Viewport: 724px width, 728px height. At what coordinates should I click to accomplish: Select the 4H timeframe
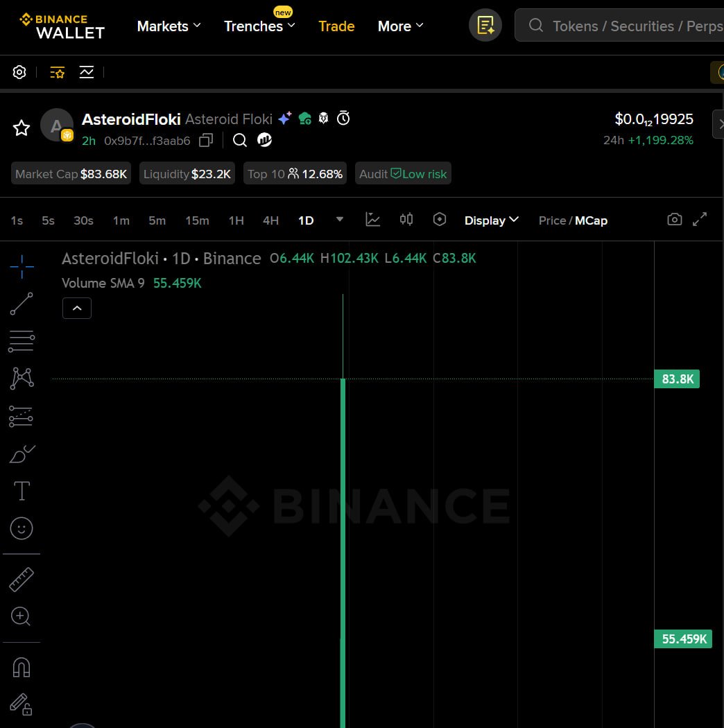pos(270,220)
